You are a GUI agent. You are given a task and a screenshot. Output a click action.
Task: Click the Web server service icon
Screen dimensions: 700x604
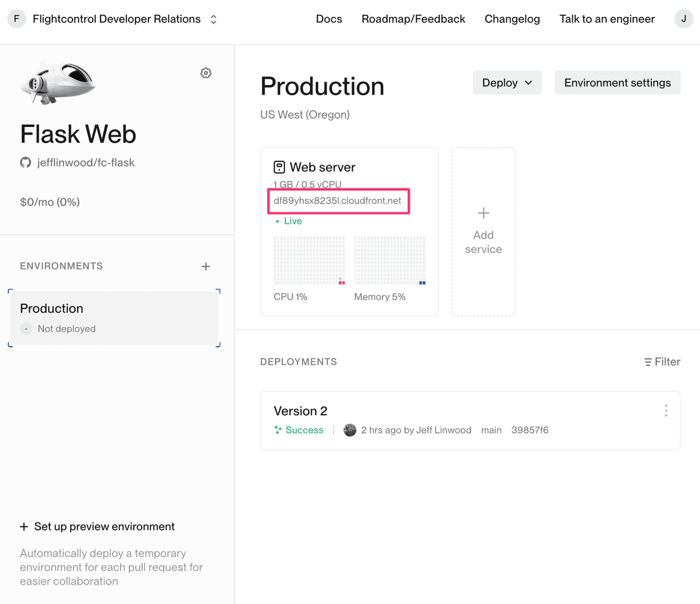[x=278, y=167]
